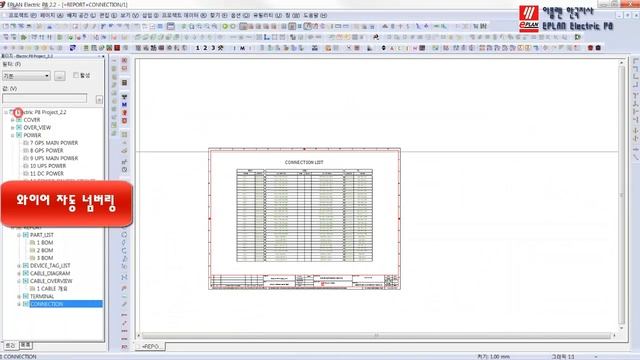
Task: Collapse the Electric P8 Project_2.2 root node
Action: [x=6, y=112]
